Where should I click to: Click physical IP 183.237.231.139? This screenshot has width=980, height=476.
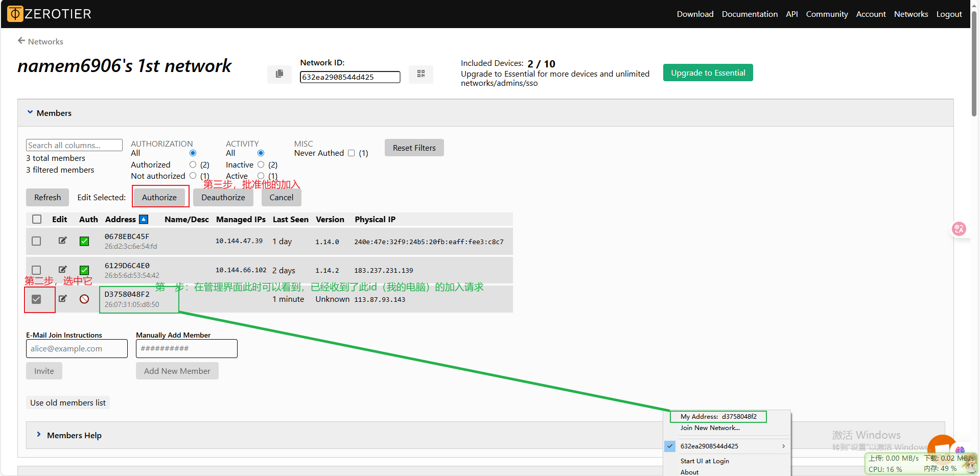384,271
